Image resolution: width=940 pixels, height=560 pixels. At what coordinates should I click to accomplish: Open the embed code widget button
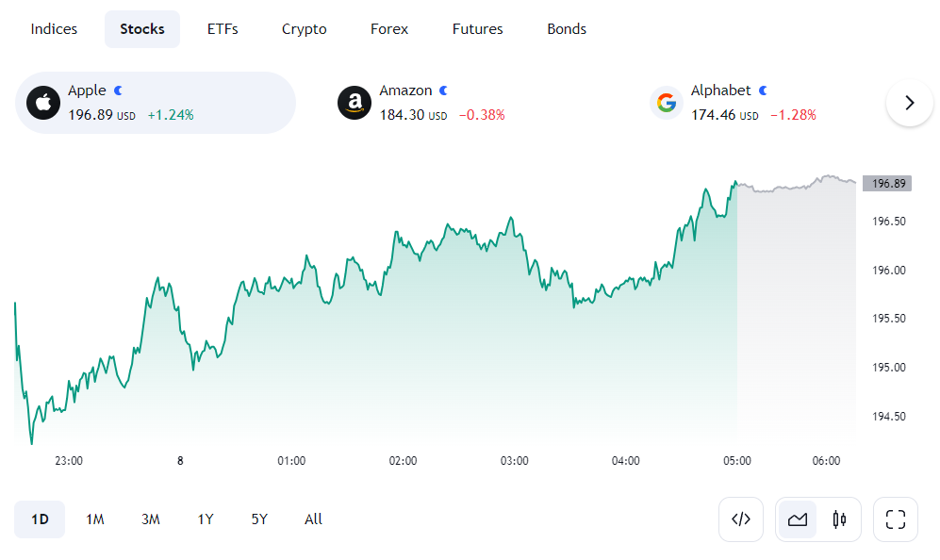point(741,519)
